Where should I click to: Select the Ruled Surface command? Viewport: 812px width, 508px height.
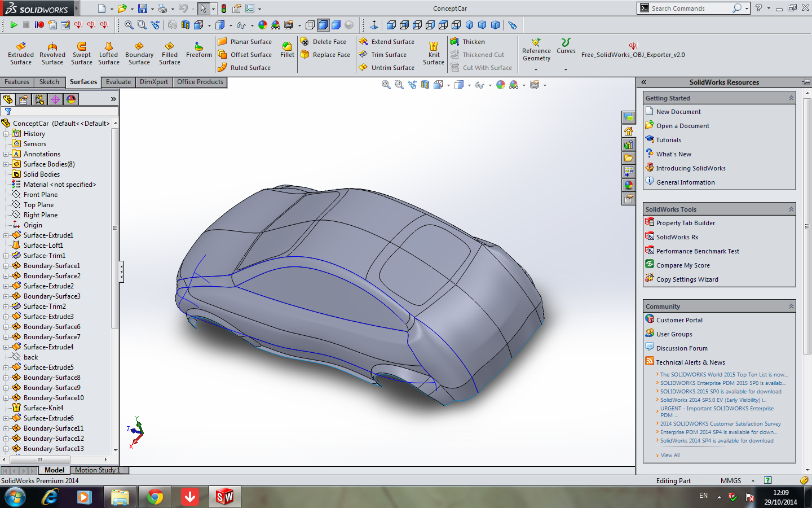pos(244,68)
